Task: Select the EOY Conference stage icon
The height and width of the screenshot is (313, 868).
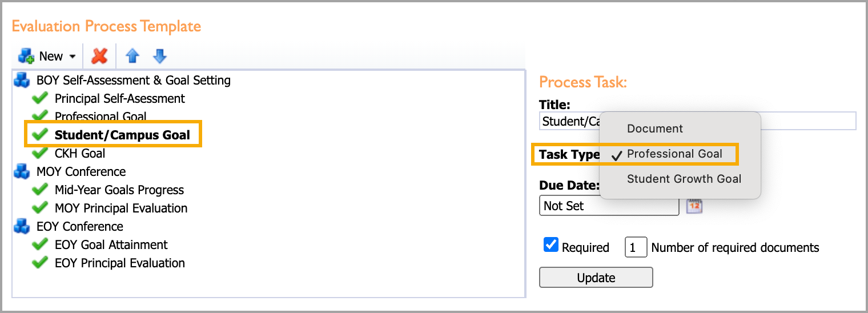Action: point(22,226)
